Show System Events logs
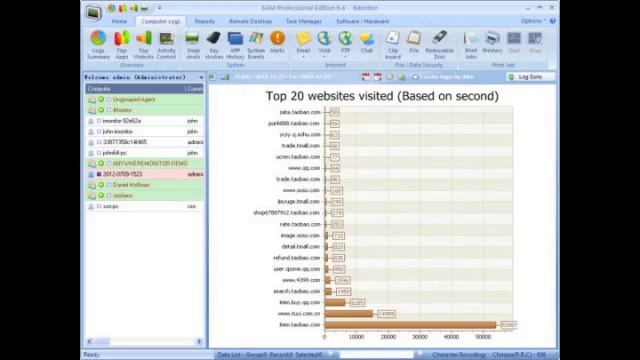This screenshot has height=360, width=640. 256,38
